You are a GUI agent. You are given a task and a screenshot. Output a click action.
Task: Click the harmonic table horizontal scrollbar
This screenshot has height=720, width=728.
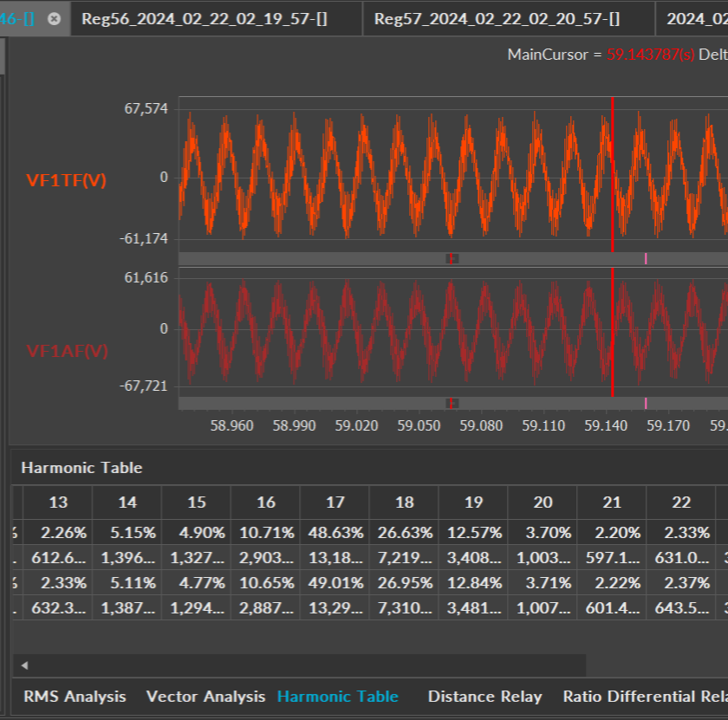coord(303,665)
